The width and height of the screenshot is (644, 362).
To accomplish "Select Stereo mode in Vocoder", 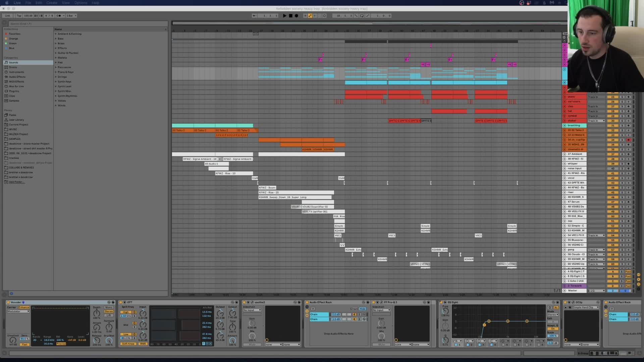I will pos(109,311).
